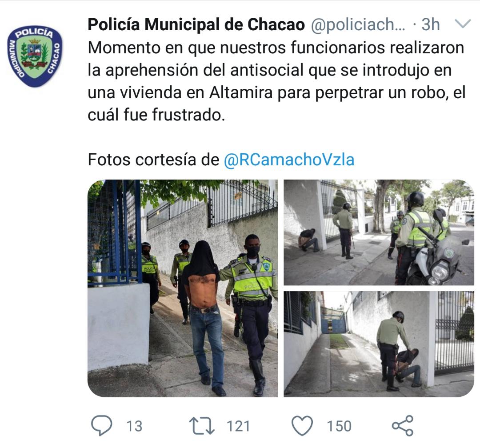Open the reply speech bubble icon
480x448 pixels.
coord(102,425)
